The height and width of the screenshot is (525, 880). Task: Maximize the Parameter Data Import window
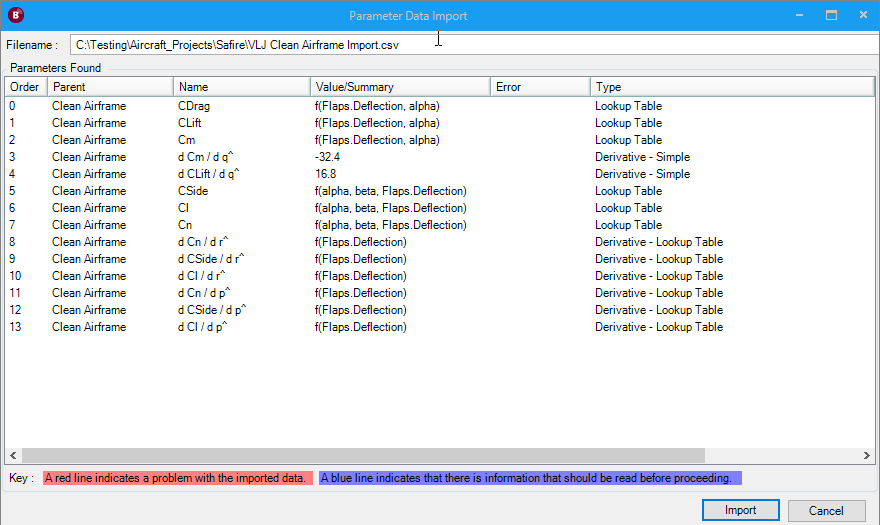click(x=831, y=15)
